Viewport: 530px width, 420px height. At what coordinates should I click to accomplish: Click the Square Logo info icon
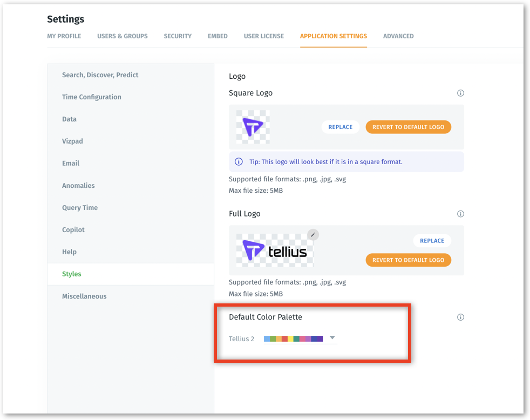click(460, 93)
